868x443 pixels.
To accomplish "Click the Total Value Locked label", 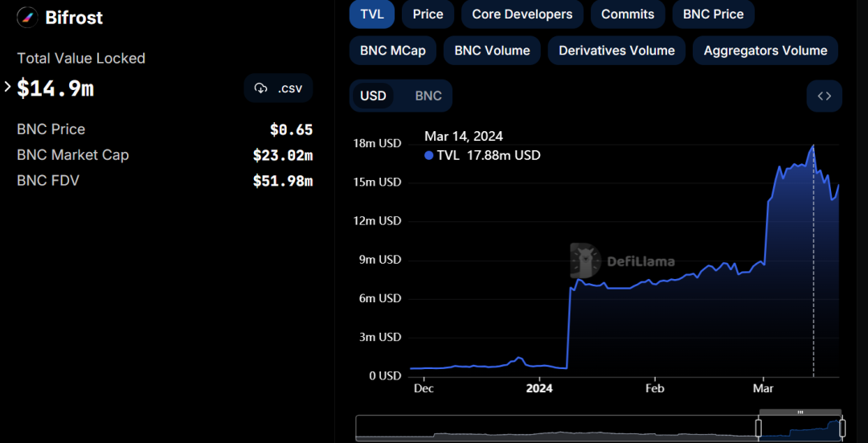I will click(x=81, y=58).
